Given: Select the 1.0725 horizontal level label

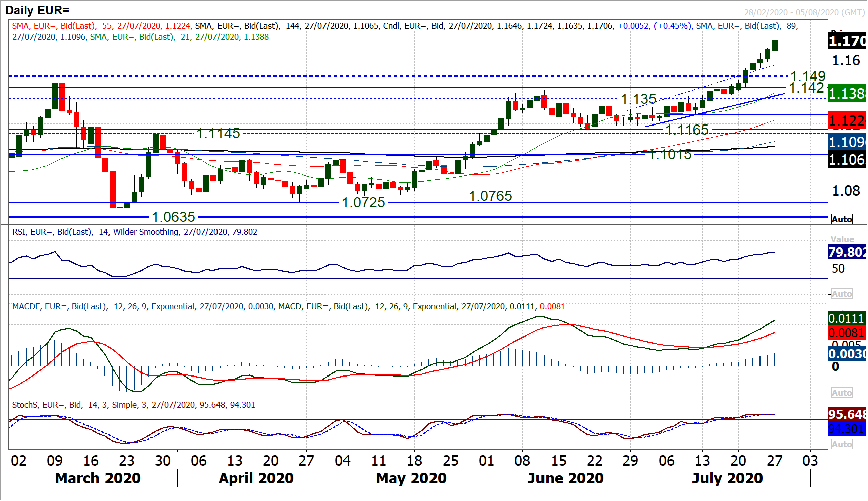Looking at the screenshot, I should tap(363, 202).
